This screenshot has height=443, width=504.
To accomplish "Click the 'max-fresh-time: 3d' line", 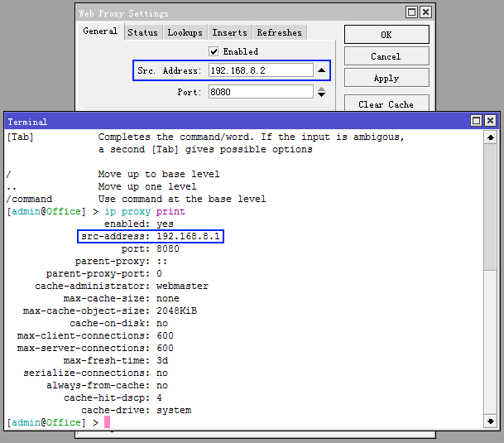I will pyautogui.click(x=116, y=360).
